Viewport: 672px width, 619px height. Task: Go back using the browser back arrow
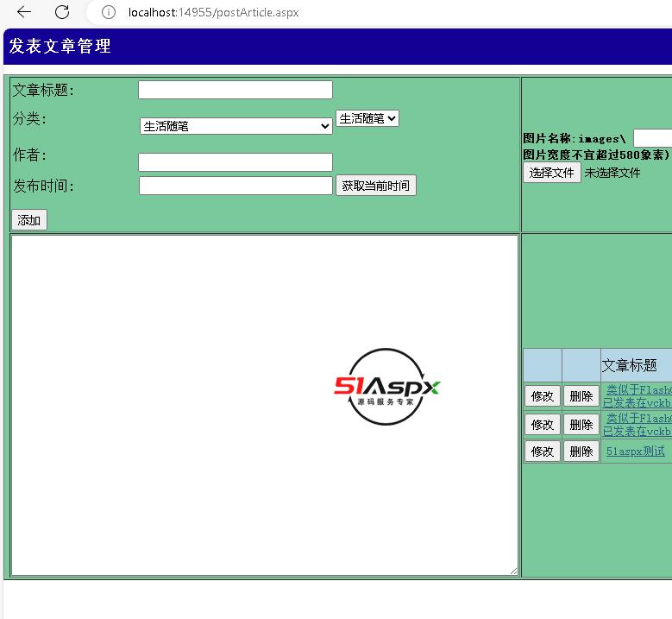tap(24, 12)
